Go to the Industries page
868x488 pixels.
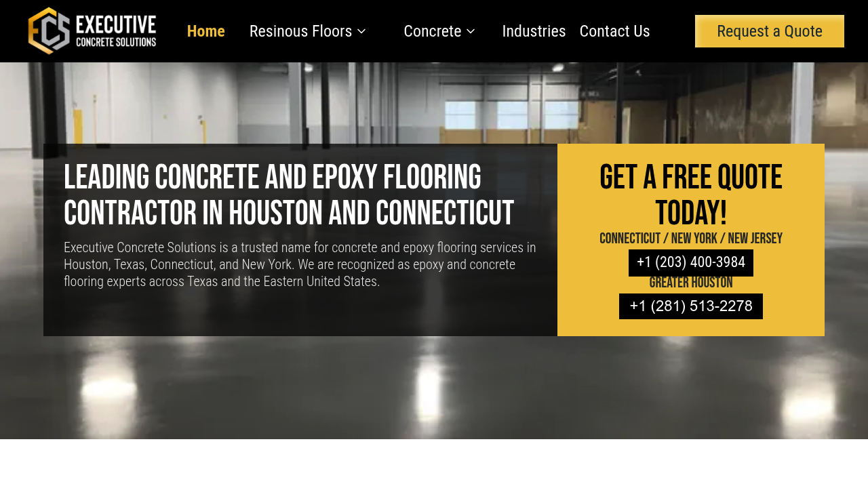pos(534,31)
